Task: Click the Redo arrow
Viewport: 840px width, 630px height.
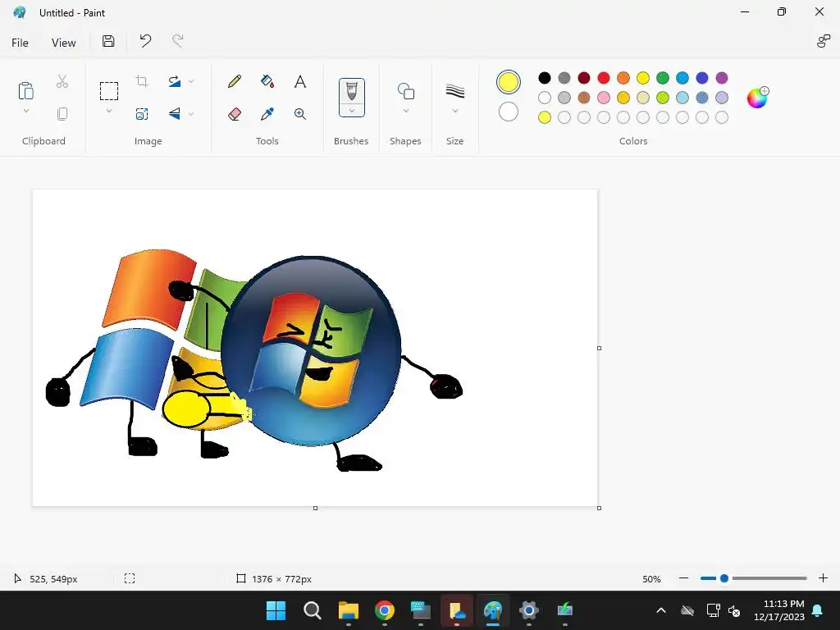Action: [x=178, y=41]
